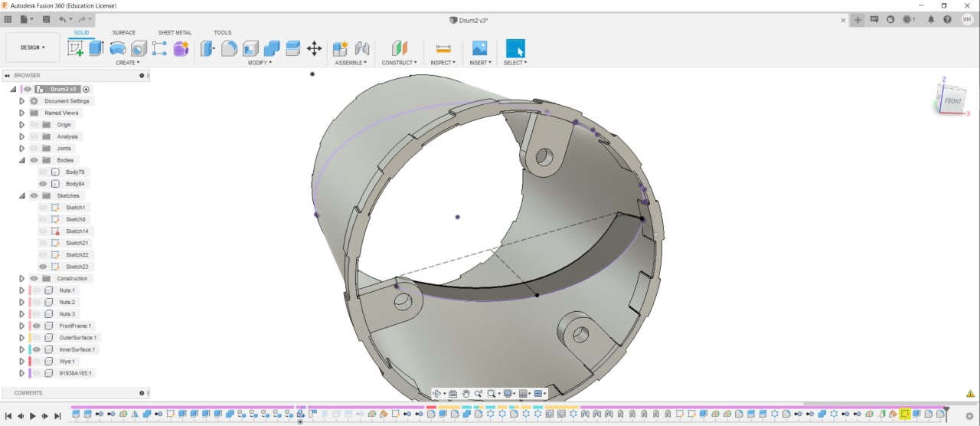Select the Joint tool
This screenshot has height=426, width=980.
(x=362, y=48)
